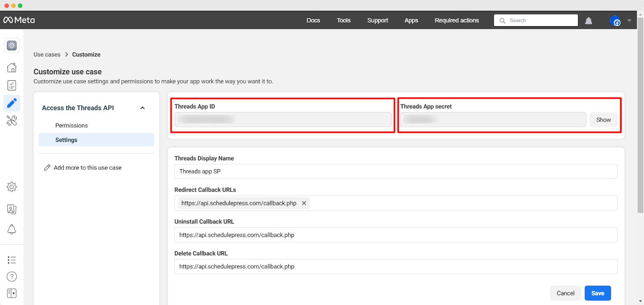The height and width of the screenshot is (305, 644).
Task: Select the Use cases pencil icon
Action: 12,103
